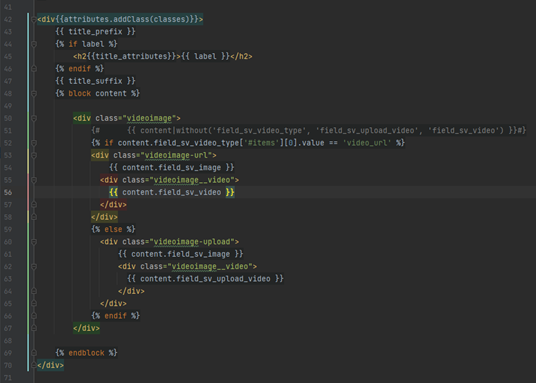The image size is (536, 383).
Task: Place cursor in '{{ title_prefix }}'
Action: point(95,32)
